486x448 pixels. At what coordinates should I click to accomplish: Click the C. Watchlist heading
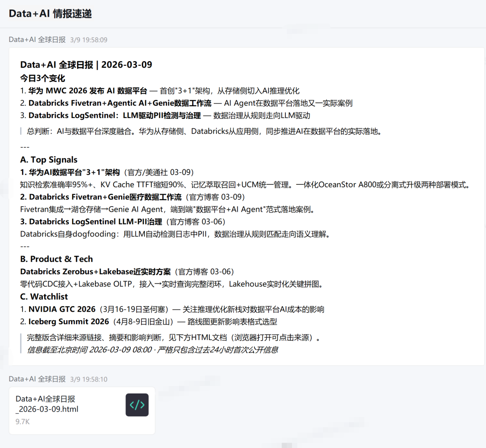click(44, 297)
